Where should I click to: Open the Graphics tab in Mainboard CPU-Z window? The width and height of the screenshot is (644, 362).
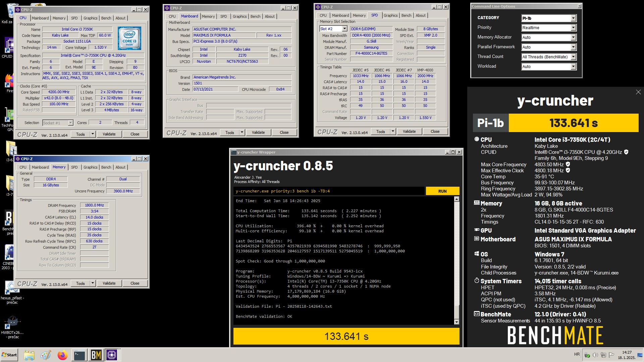pos(239,16)
